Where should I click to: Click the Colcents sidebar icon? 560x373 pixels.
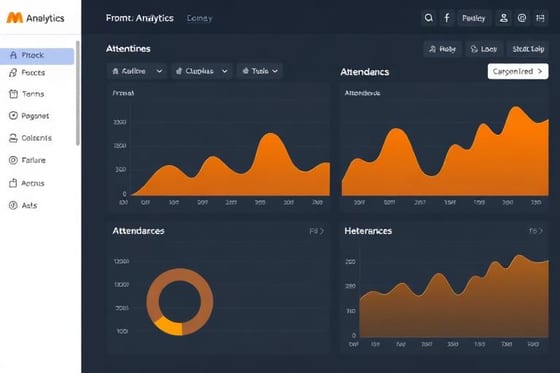(x=13, y=138)
